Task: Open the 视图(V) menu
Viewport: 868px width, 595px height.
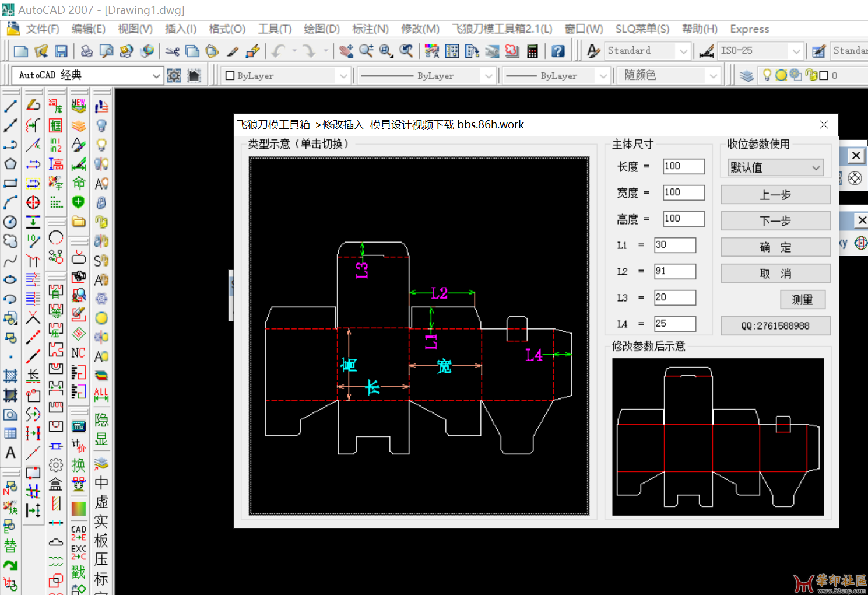Action: coord(135,29)
